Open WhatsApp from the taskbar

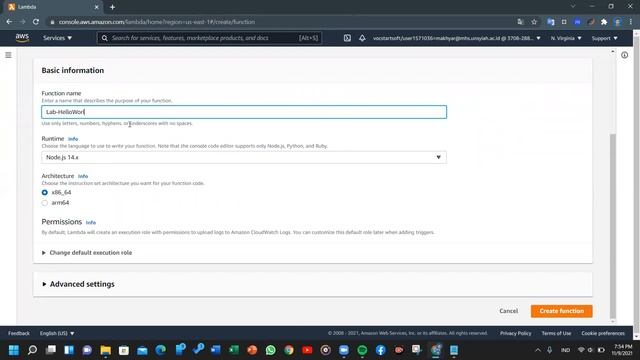coord(270,350)
